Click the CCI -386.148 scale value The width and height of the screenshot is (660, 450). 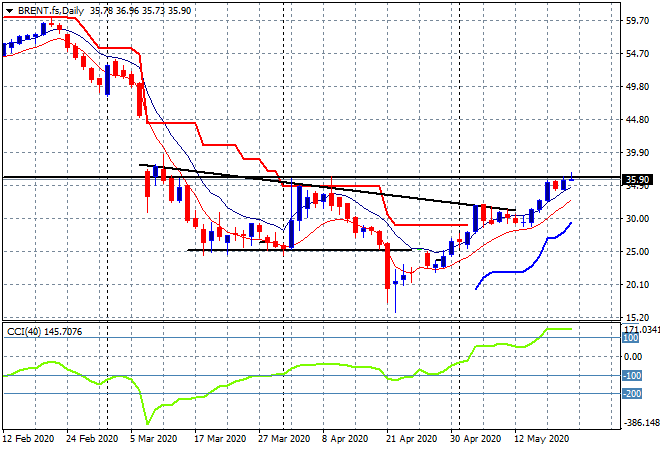pyautogui.click(x=639, y=423)
